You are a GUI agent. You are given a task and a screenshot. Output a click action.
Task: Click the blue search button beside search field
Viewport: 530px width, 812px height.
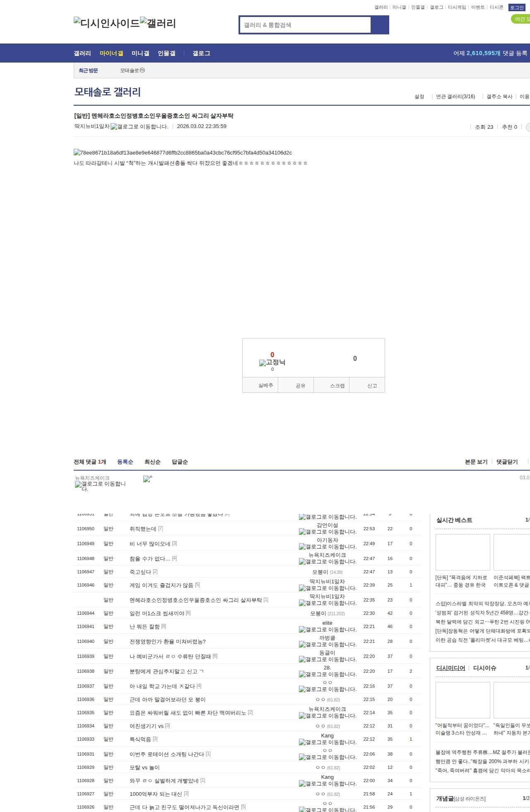380,25
